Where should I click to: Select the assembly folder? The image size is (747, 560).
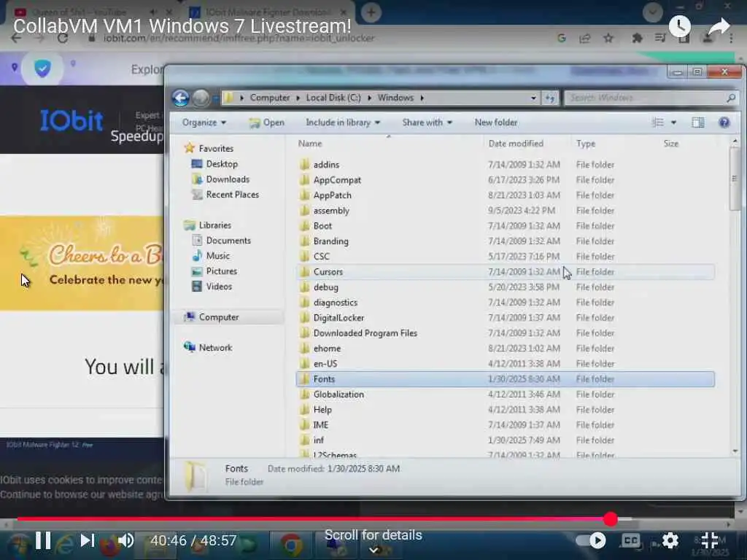click(x=331, y=211)
